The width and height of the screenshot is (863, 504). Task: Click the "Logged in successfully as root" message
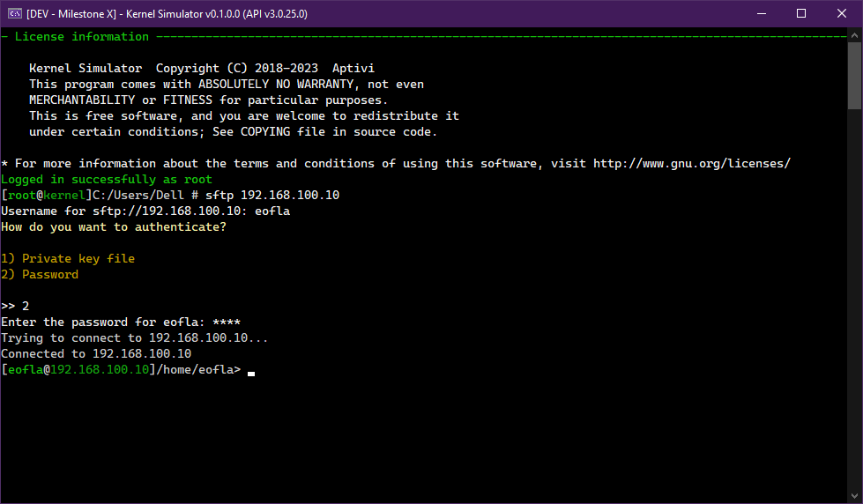[x=107, y=180]
